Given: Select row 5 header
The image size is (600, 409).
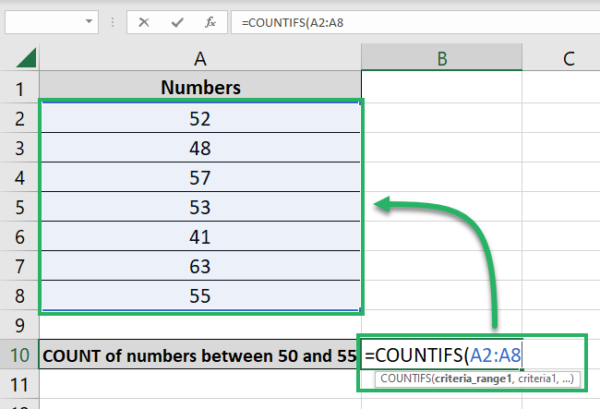Looking at the screenshot, I should (x=20, y=207).
